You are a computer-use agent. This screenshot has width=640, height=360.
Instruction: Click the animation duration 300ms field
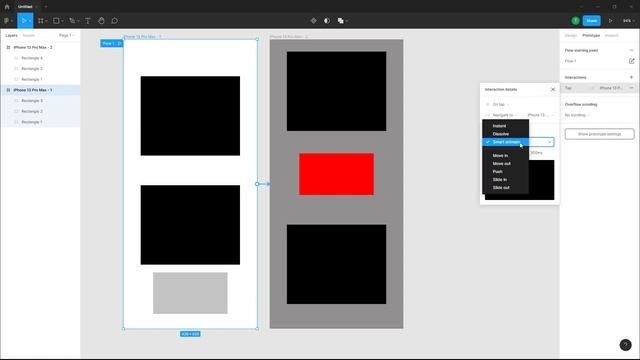(x=536, y=153)
